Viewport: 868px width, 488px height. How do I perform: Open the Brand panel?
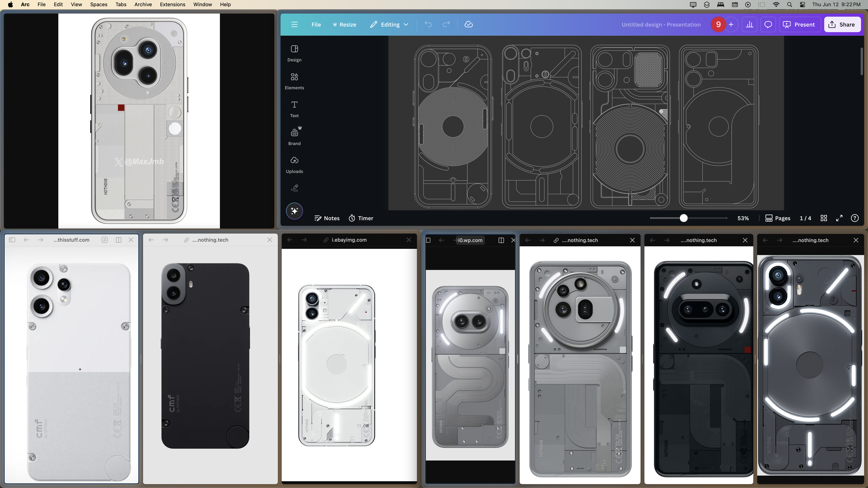(x=294, y=136)
